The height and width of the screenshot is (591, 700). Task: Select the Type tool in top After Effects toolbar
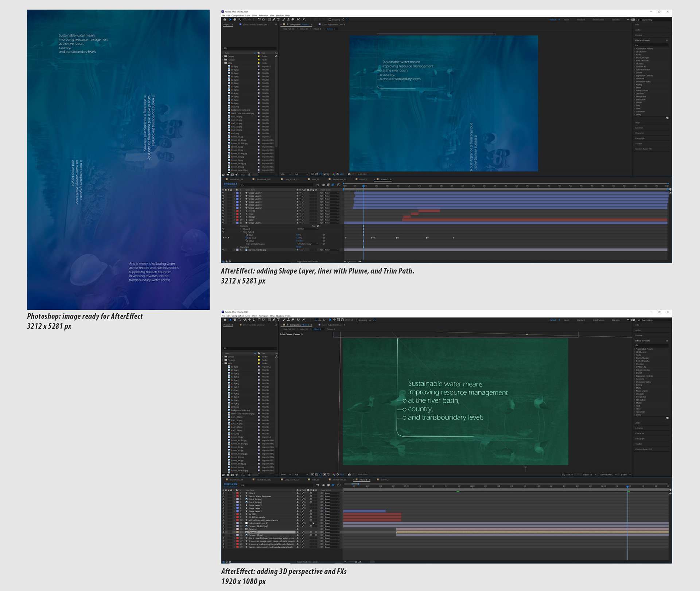pyautogui.click(x=278, y=19)
